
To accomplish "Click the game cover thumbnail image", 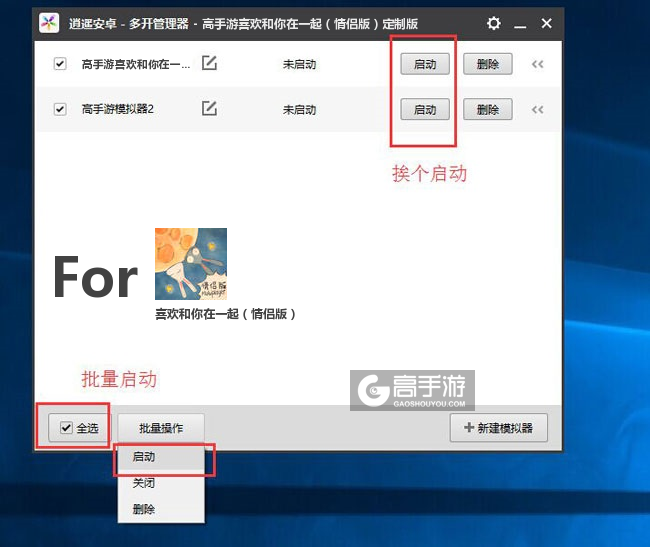I will 191,264.
